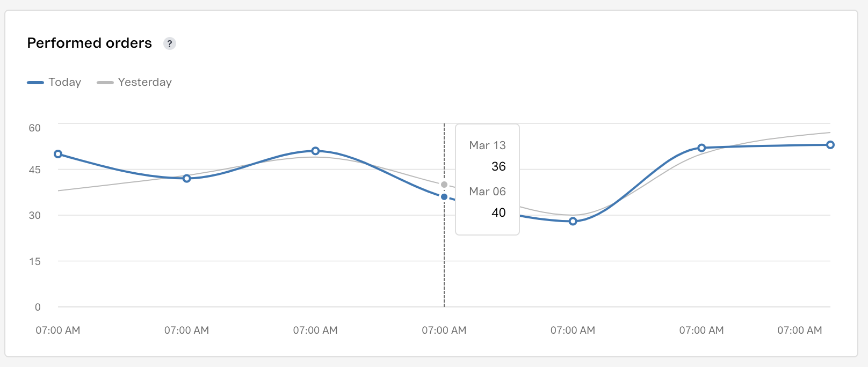868x367 pixels.
Task: Click the gray Yesterday point on dashed line
Action: [444, 185]
